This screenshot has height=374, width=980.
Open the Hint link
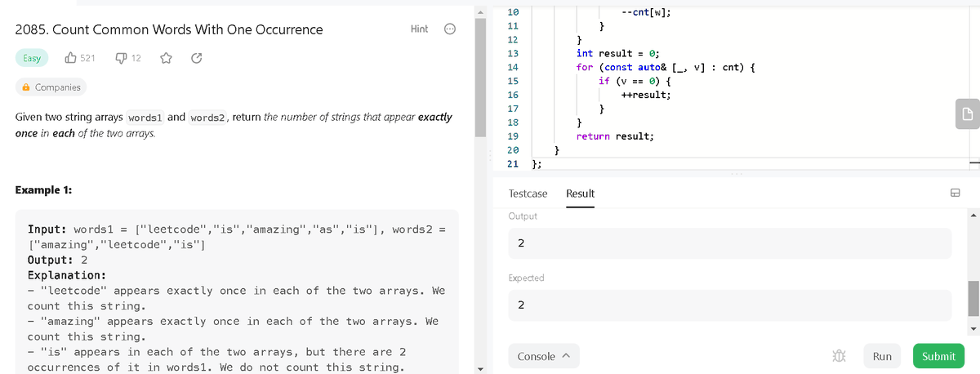click(419, 29)
